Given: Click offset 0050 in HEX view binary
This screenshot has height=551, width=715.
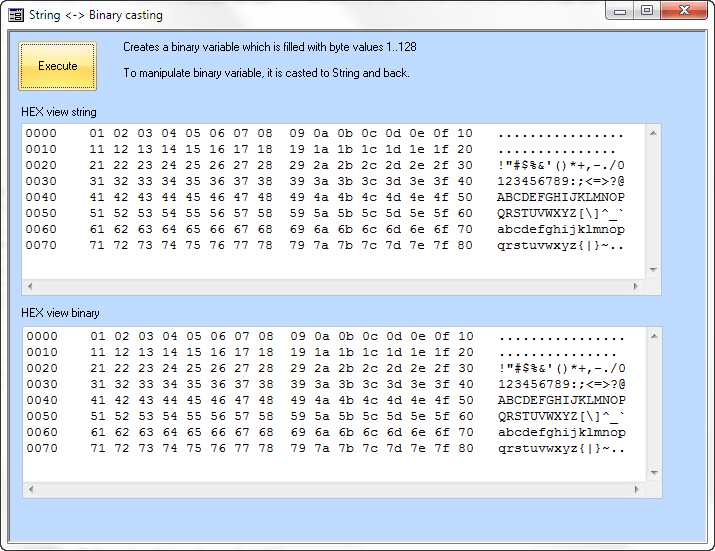Looking at the screenshot, I should (42, 416).
